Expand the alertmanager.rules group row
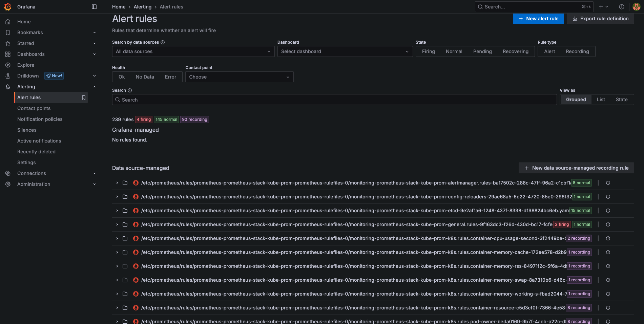 tap(117, 183)
